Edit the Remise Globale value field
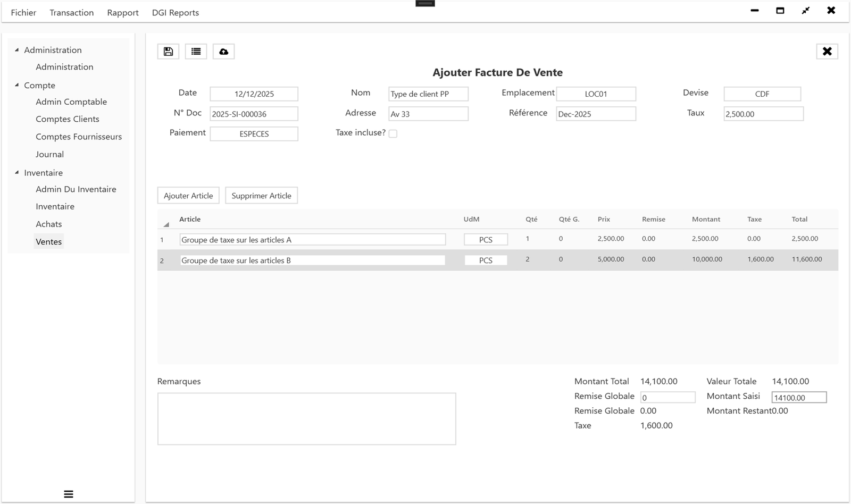The image size is (851, 504). [x=668, y=397]
